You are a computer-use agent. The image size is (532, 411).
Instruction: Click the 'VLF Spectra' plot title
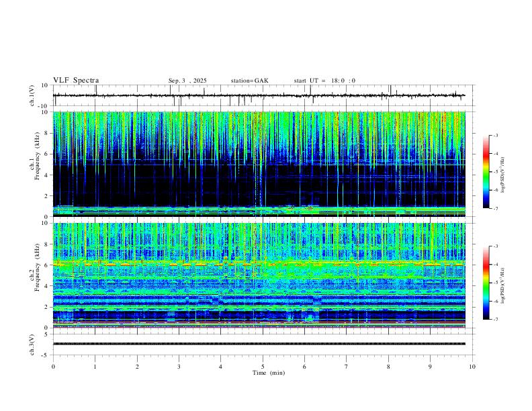click(76, 81)
